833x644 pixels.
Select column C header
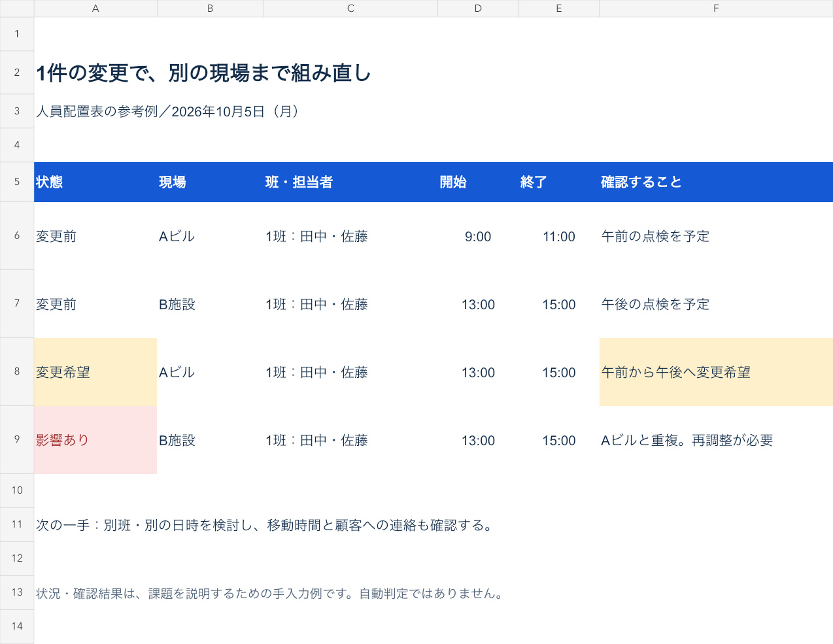coord(350,8)
